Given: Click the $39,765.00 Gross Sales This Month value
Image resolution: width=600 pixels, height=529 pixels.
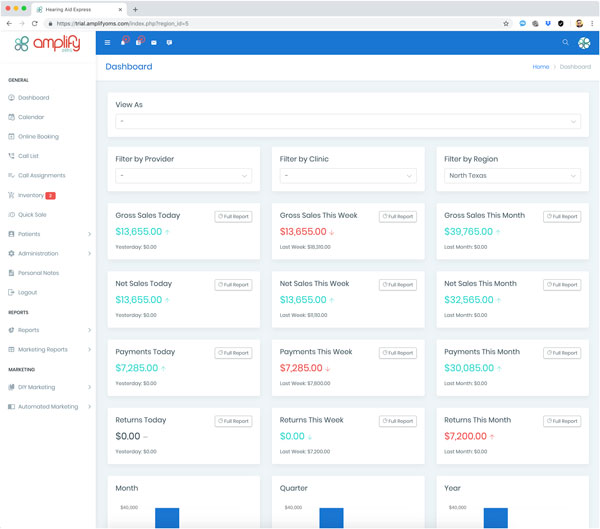Looking at the screenshot, I should coord(468,232).
